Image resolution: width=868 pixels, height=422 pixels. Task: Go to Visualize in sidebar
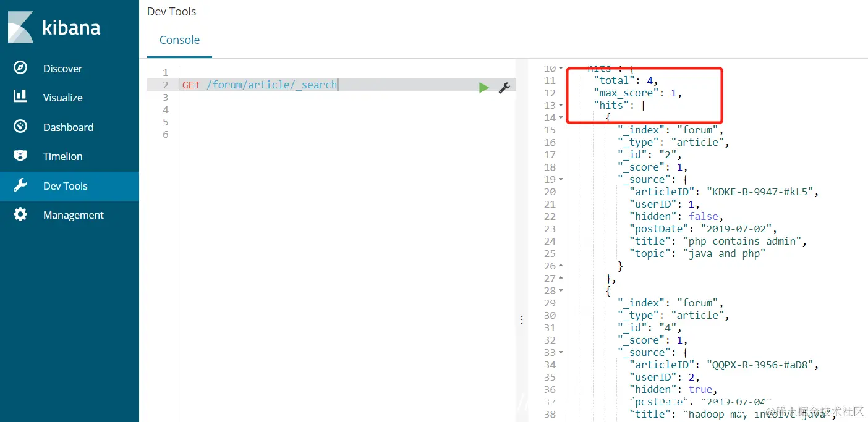click(x=62, y=98)
